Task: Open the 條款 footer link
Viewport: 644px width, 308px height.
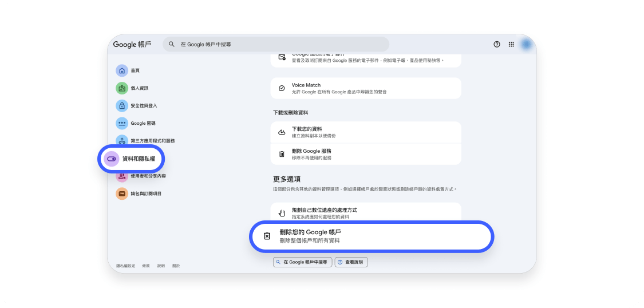Action: pos(146,266)
